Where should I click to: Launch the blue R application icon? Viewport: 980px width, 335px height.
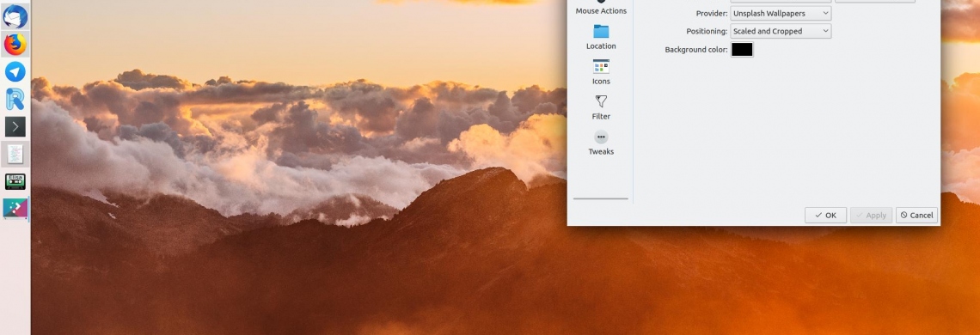coord(15,100)
